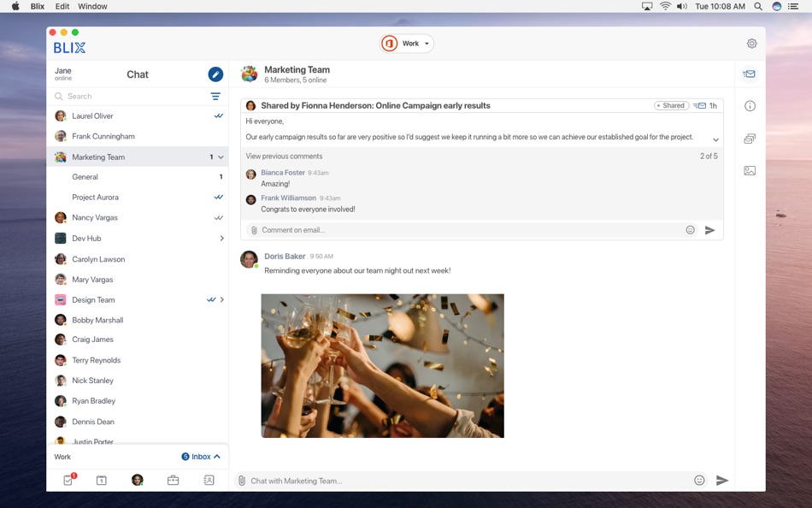812x508 pixels.
Task: Click the Shared status badge on the email
Action: click(672, 105)
